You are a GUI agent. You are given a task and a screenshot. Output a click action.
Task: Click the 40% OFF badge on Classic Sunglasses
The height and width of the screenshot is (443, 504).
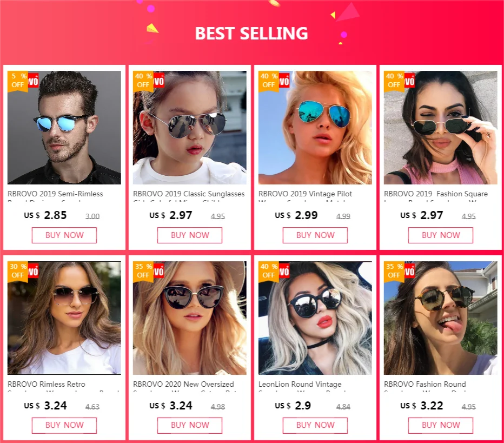143,81
